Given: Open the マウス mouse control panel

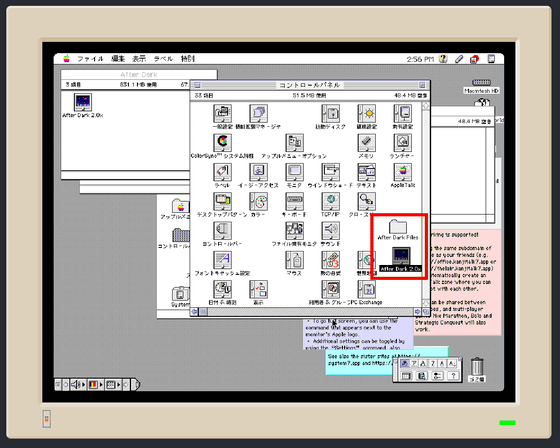Looking at the screenshot, I should 294,260.
